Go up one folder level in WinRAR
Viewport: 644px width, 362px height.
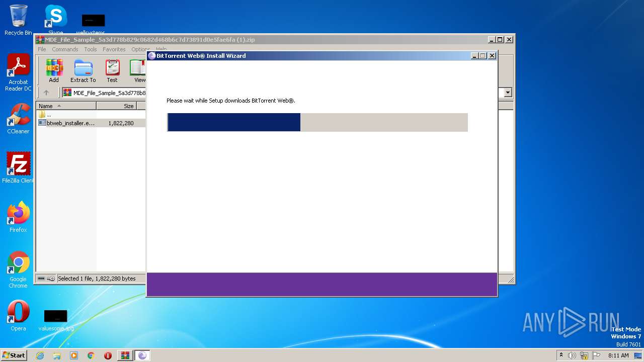(x=46, y=93)
